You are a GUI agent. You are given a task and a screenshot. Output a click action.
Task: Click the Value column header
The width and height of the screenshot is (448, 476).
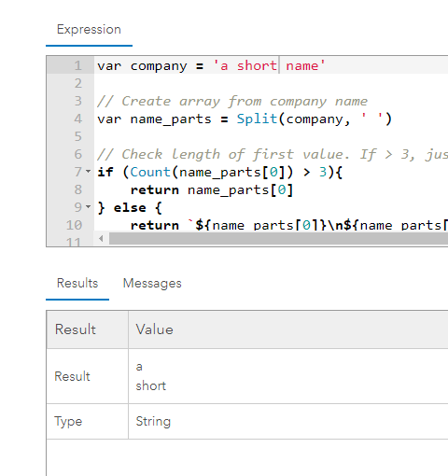[x=155, y=329]
